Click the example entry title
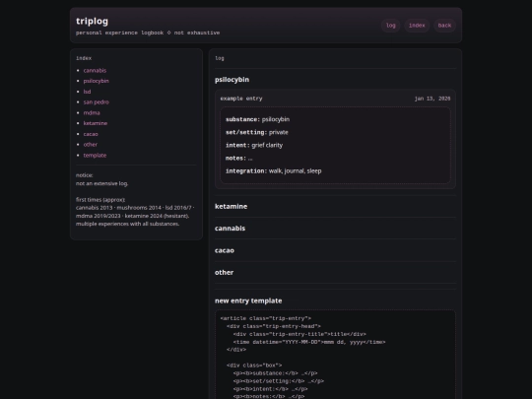This screenshot has width=532, height=399. (241, 99)
